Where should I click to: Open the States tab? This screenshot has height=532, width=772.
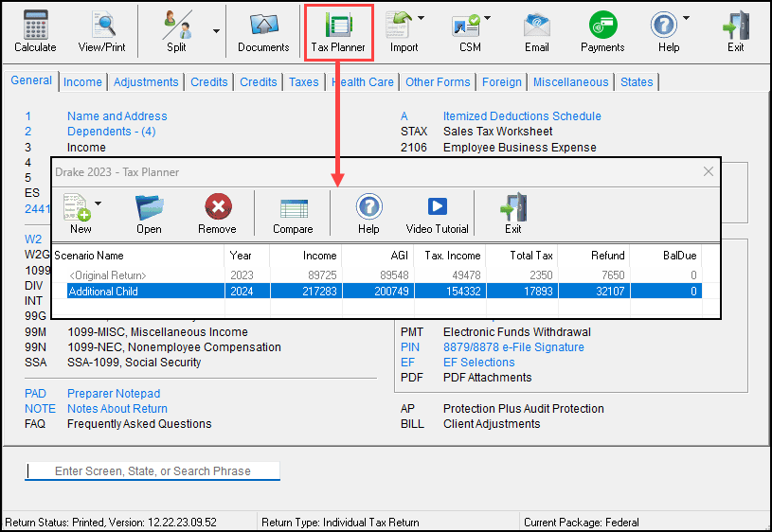pos(637,81)
